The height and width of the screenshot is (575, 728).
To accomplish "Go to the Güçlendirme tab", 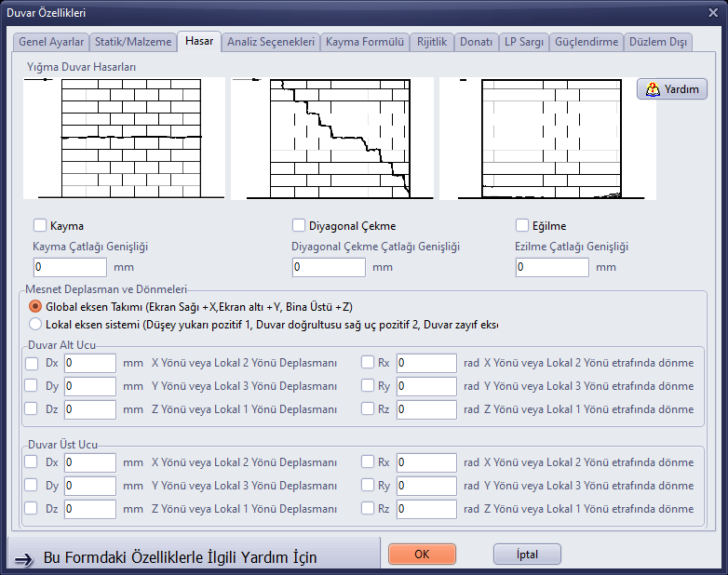I will 586,42.
